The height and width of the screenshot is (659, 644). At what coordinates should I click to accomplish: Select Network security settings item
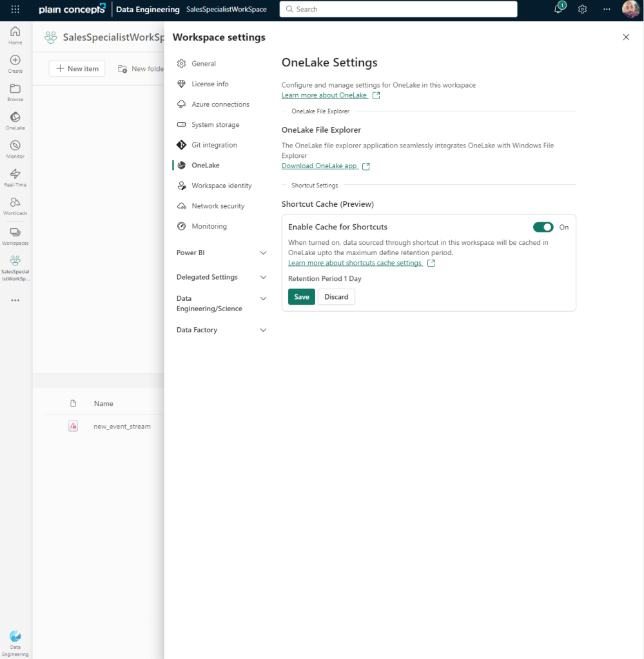click(x=218, y=206)
